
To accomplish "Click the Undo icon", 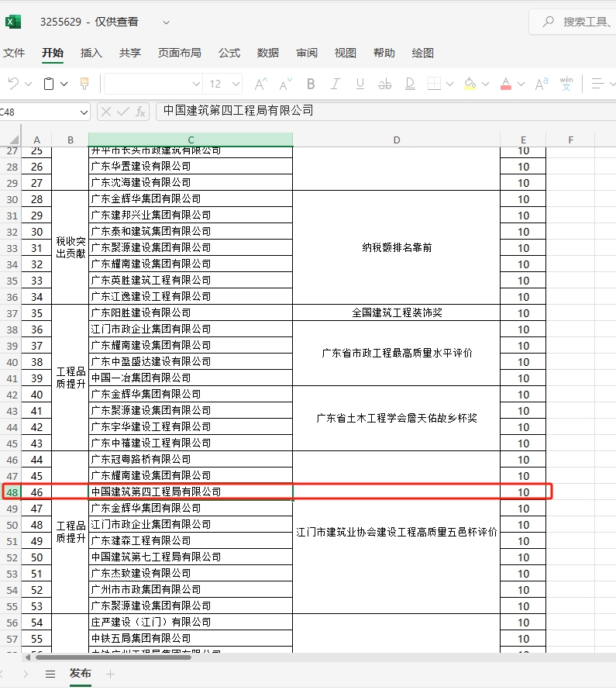I will 14,84.
